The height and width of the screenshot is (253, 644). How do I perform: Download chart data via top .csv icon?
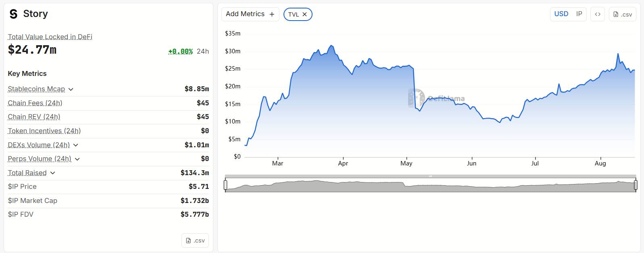(x=622, y=14)
